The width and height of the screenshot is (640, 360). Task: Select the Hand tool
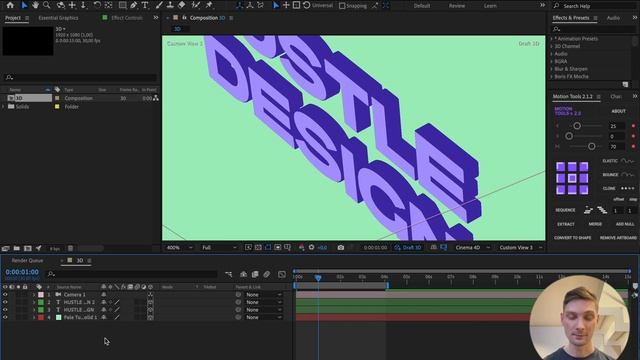pos(36,5)
